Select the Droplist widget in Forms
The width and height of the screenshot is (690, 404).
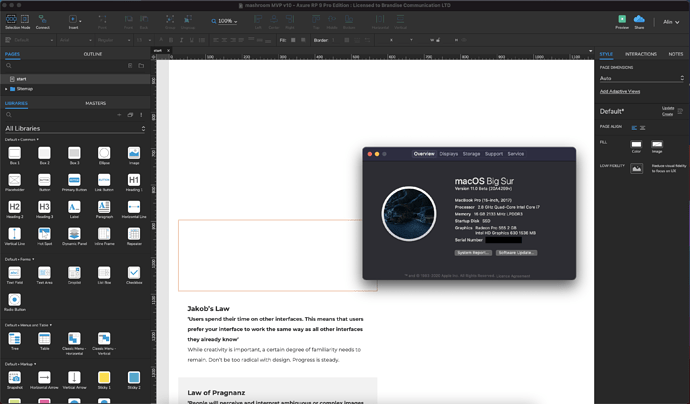pos(74,273)
